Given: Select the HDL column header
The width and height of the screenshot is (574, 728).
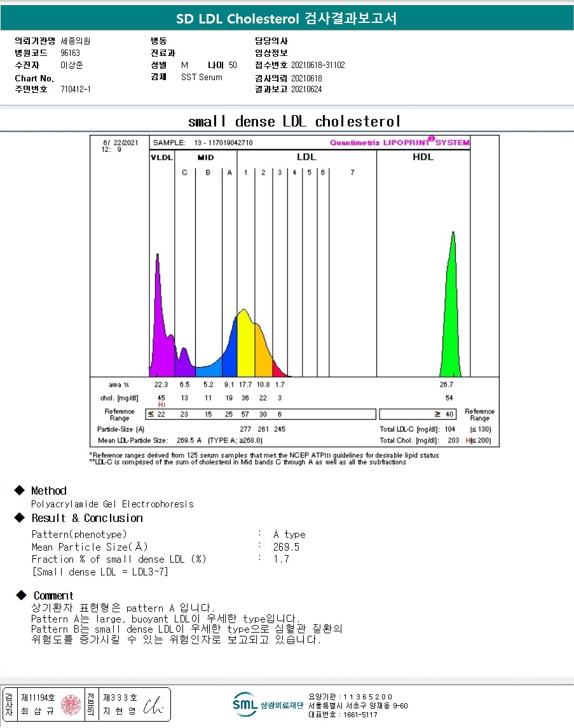Looking at the screenshot, I should click(x=423, y=157).
